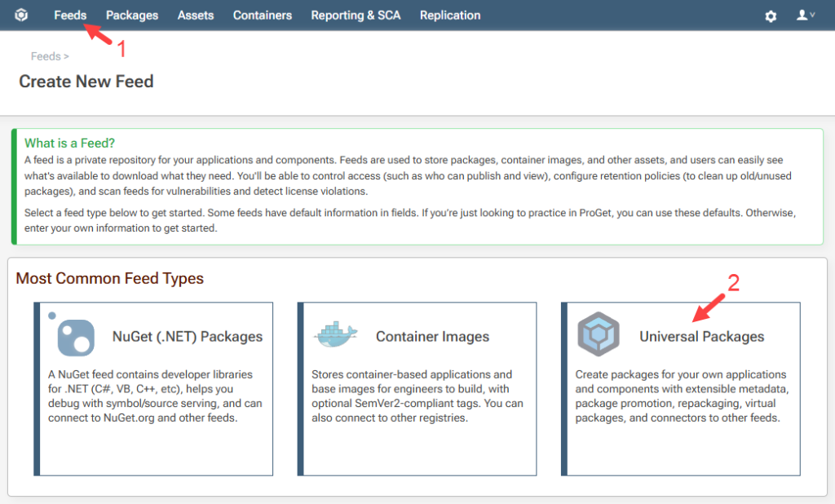Select the Container Images title
The image size is (835, 504).
click(432, 336)
